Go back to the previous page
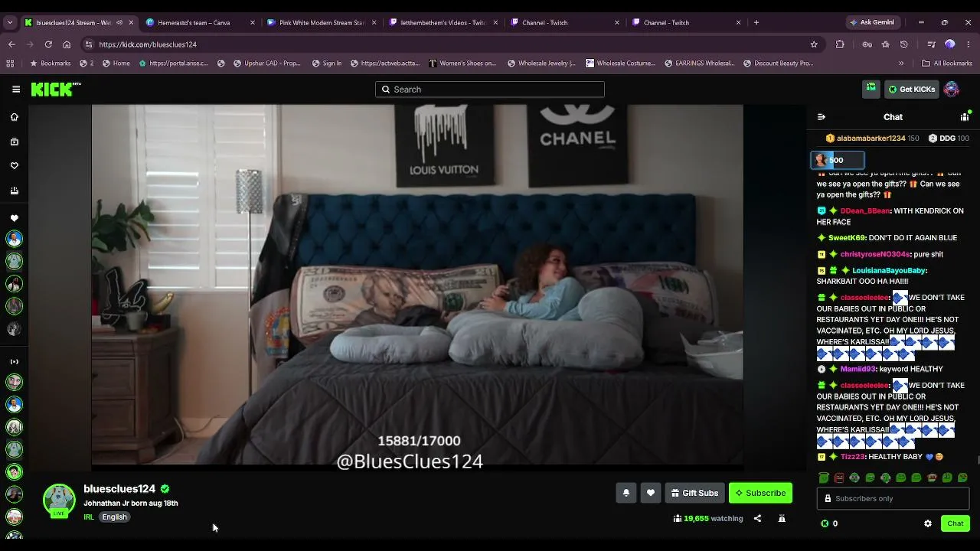 11,44
